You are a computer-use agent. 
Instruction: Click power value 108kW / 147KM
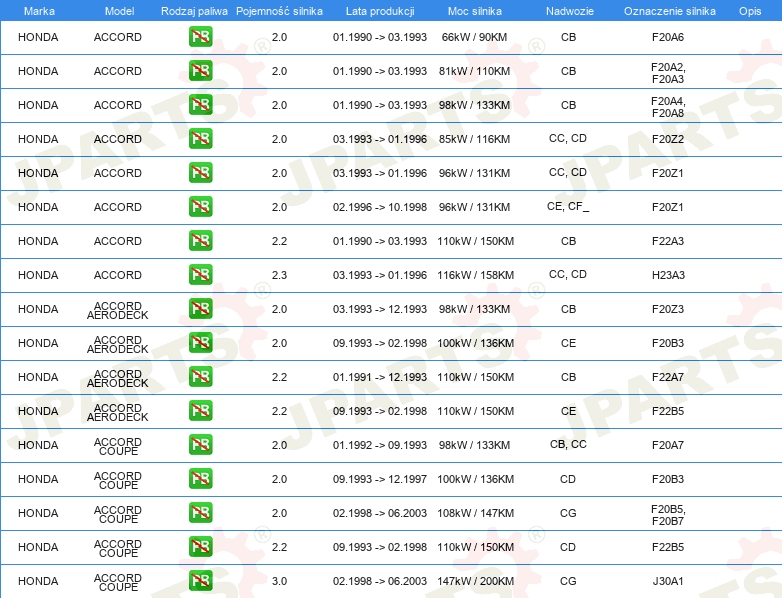point(475,513)
